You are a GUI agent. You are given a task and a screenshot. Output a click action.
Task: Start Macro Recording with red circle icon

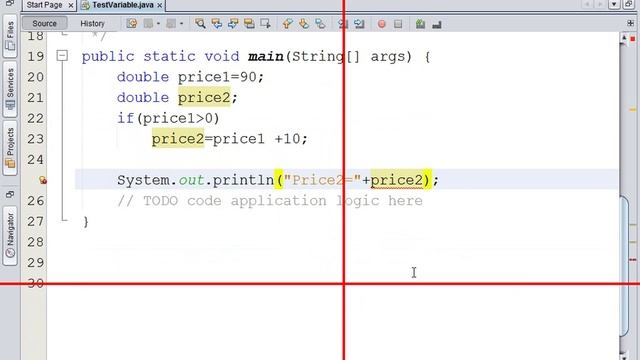[x=382, y=24]
